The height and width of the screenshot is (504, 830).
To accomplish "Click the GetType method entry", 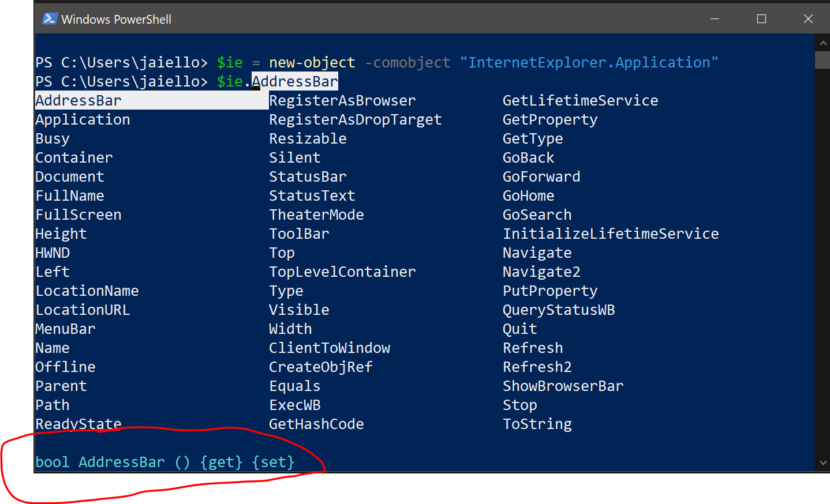I will 532,138.
